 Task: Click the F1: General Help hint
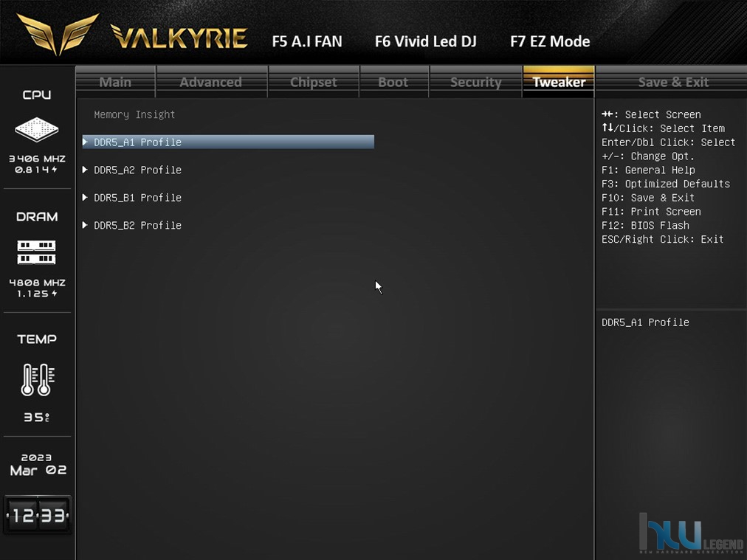click(648, 170)
